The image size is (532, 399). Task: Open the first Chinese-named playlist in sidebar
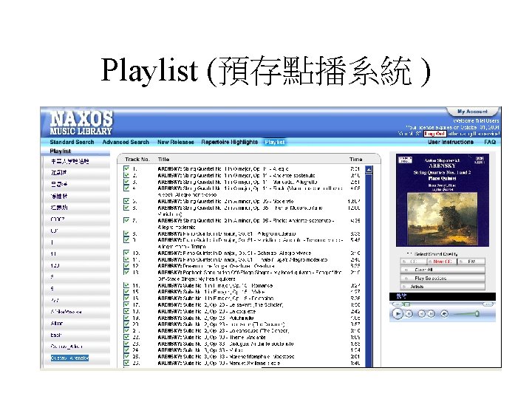coord(70,161)
